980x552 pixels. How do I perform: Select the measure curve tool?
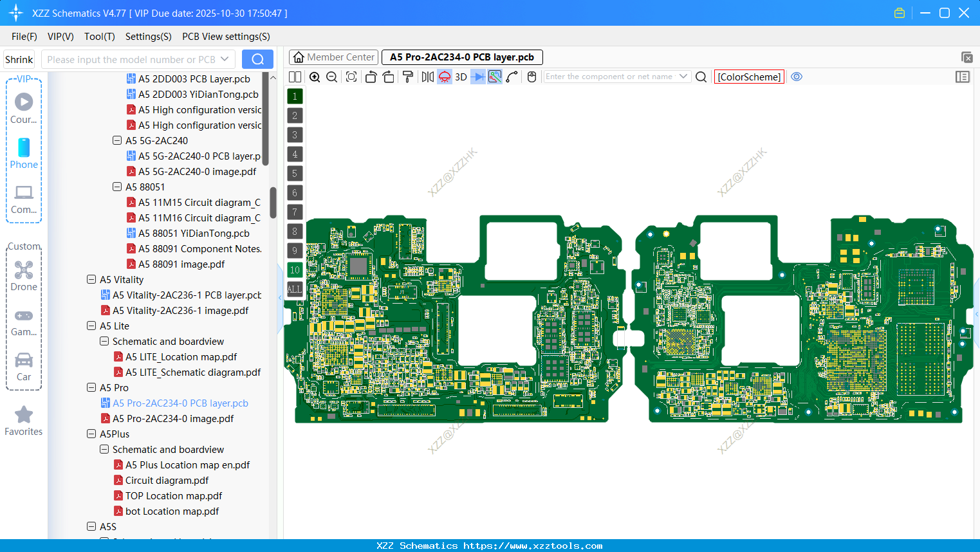click(512, 77)
